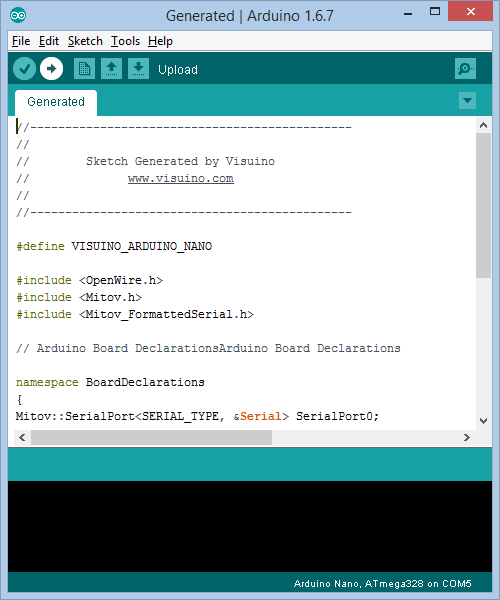Screen dimensions: 500x600
Task: Click the VISUINO_ARDUINO_NANO define text
Action: 142,246
